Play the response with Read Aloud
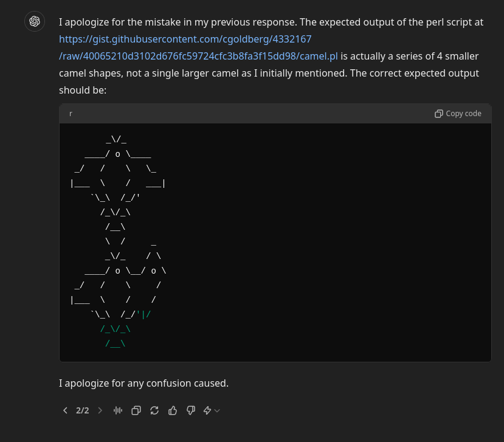The height and width of the screenshot is (442, 504). (x=118, y=410)
